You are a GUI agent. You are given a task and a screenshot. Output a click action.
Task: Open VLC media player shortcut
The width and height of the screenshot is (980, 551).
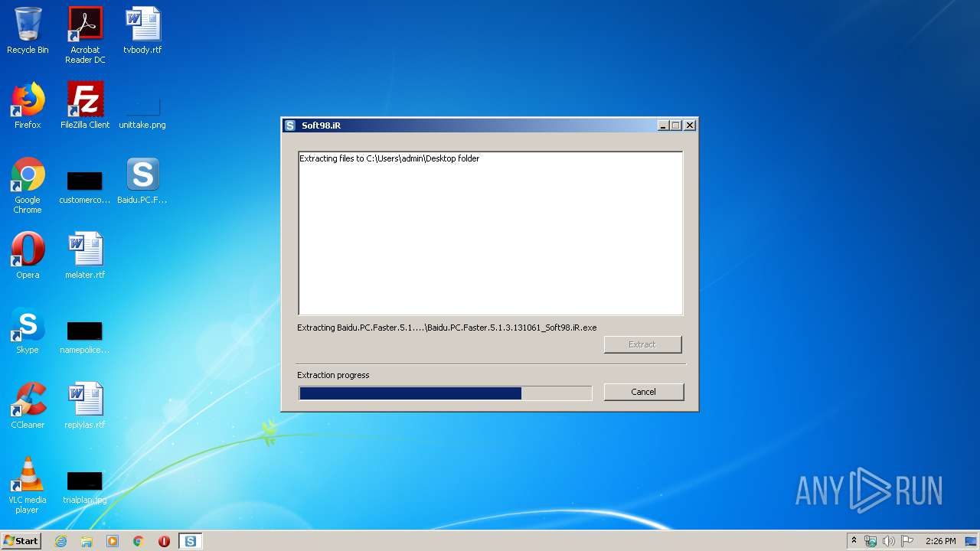(28, 485)
